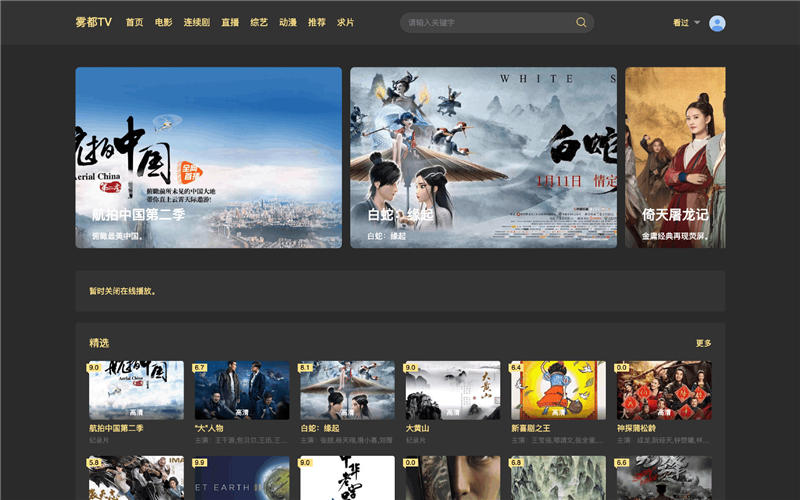Expand the 看过 history dropdown
Viewport: 800px width, 500px height.
point(686,22)
